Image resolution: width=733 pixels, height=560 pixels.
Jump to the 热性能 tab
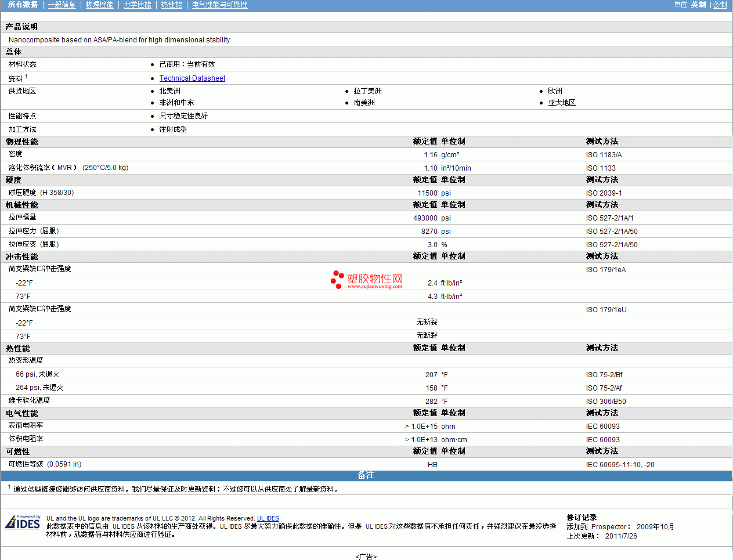coord(171,5)
